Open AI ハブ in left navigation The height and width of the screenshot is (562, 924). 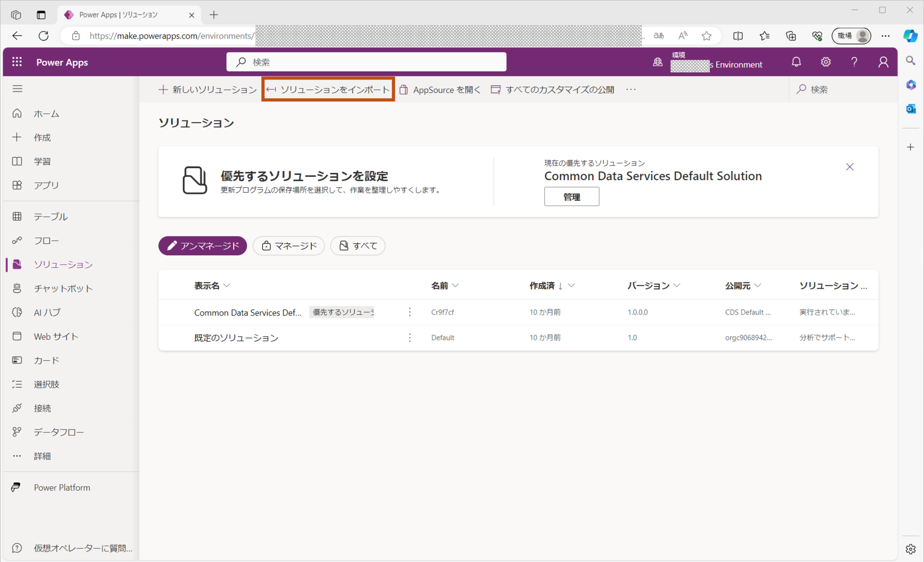point(71,313)
